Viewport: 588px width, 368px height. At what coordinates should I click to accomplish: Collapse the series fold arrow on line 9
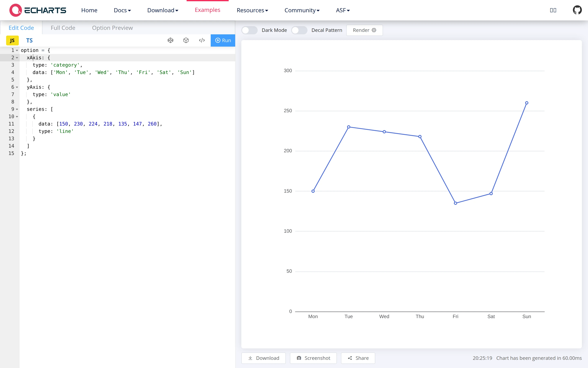pos(17,109)
